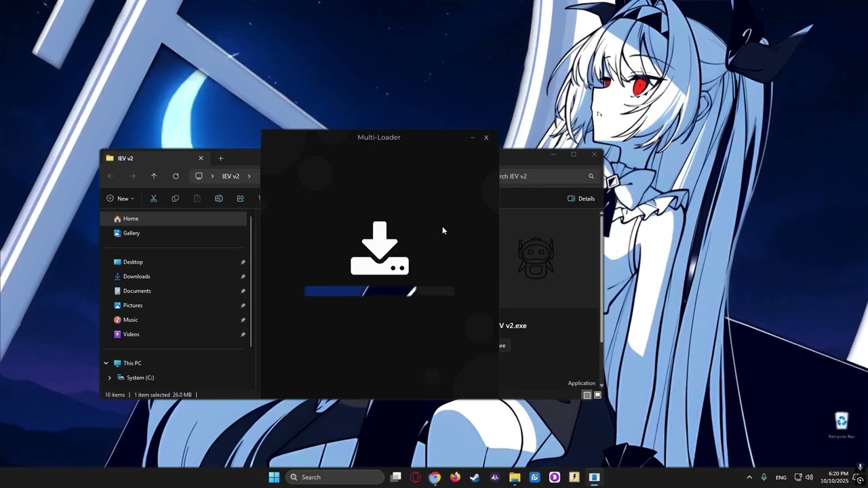Toggle the Details pane button
This screenshot has height=488, width=868.
581,199
